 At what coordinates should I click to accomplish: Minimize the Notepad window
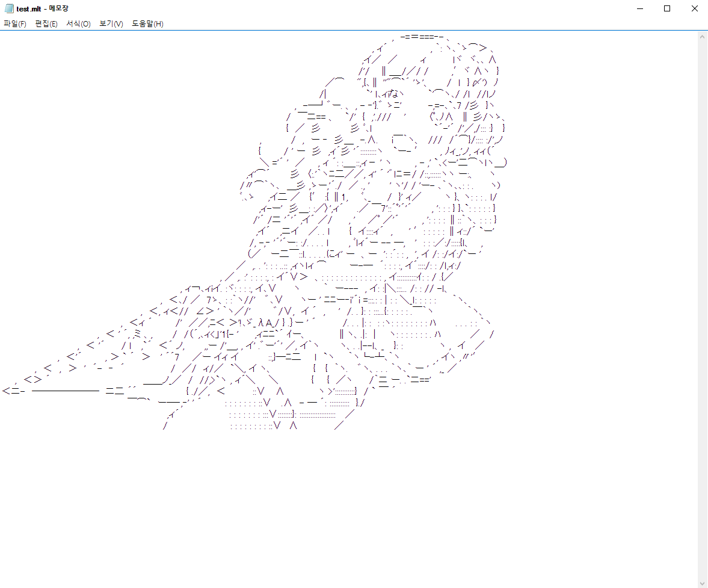coord(639,8)
